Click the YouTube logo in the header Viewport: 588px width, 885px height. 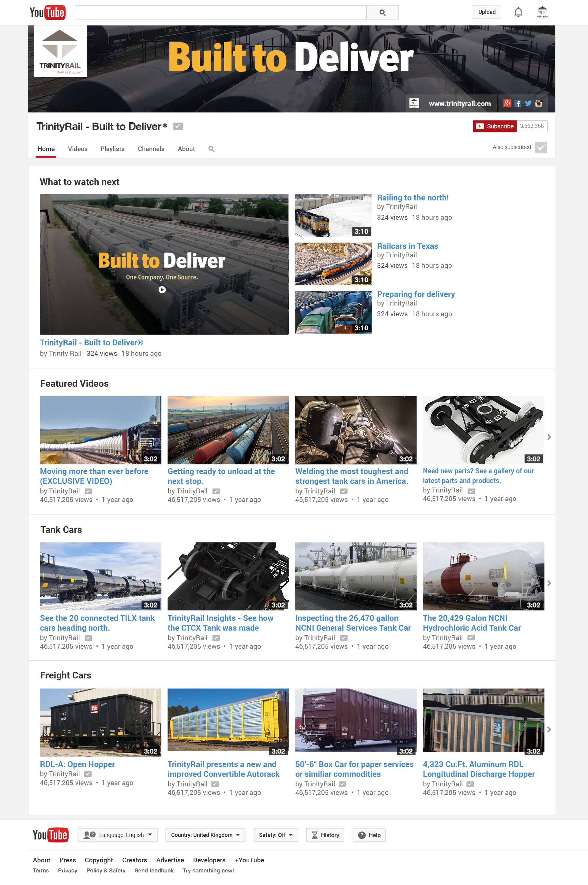click(x=48, y=12)
